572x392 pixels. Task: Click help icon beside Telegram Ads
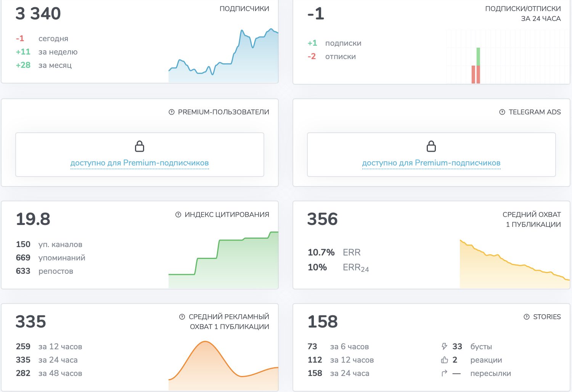tap(502, 112)
